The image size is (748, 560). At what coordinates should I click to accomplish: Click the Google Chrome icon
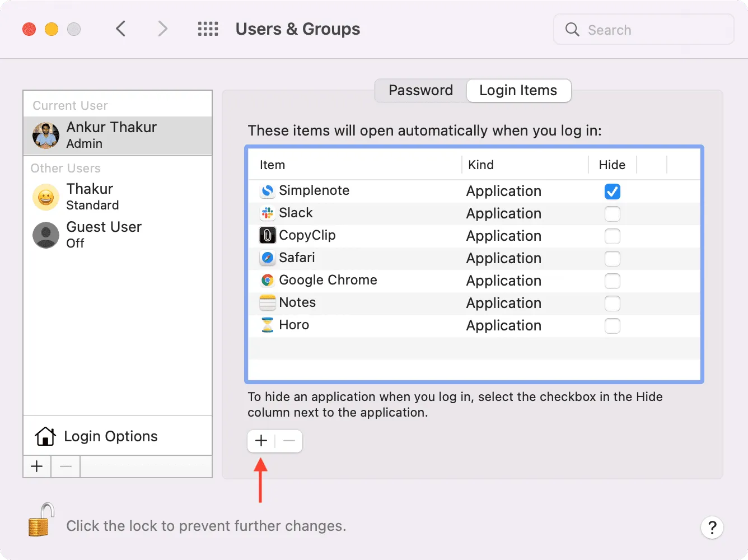[268, 280]
